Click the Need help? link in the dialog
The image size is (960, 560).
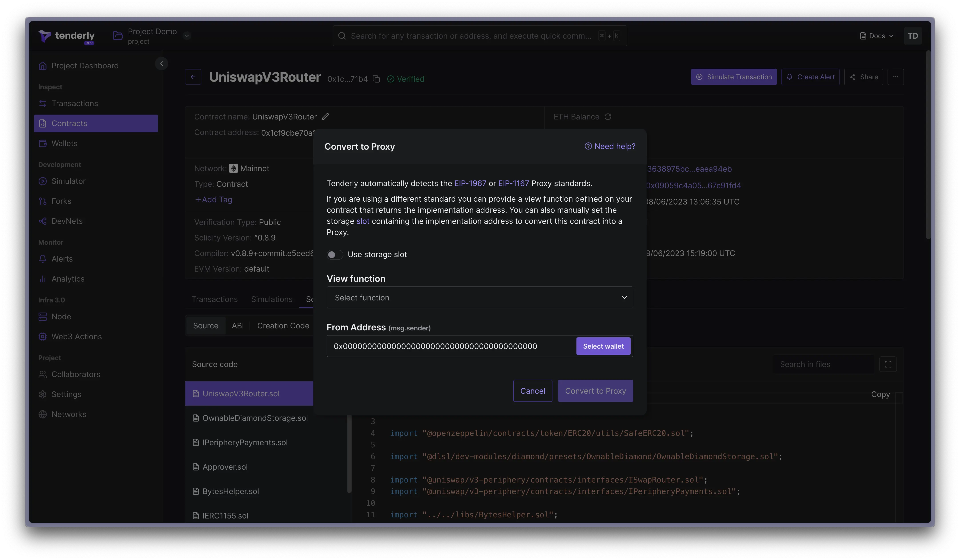click(610, 147)
